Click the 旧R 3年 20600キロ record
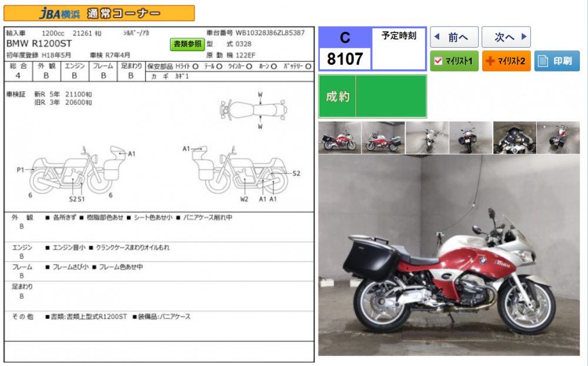The width and height of the screenshot is (588, 366). point(63,102)
